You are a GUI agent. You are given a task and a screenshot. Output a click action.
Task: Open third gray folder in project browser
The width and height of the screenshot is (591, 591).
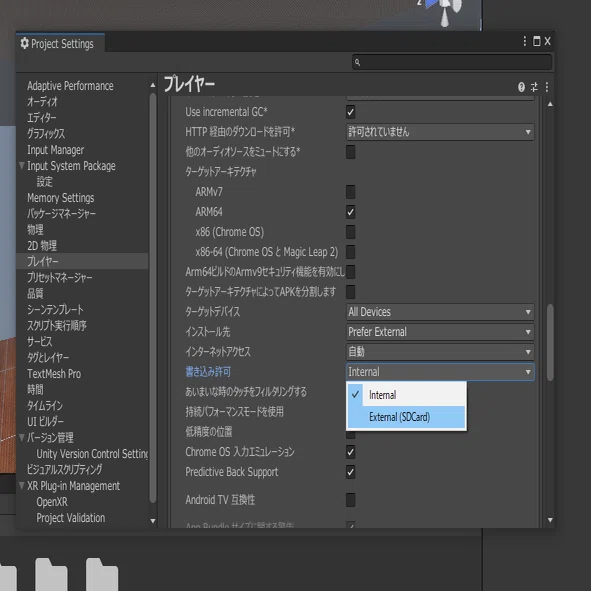point(102,574)
